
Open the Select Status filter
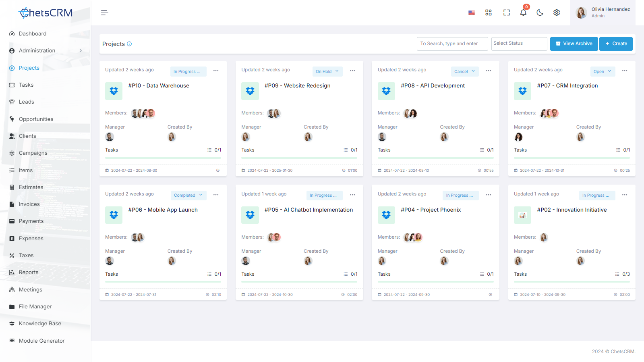[x=519, y=44]
